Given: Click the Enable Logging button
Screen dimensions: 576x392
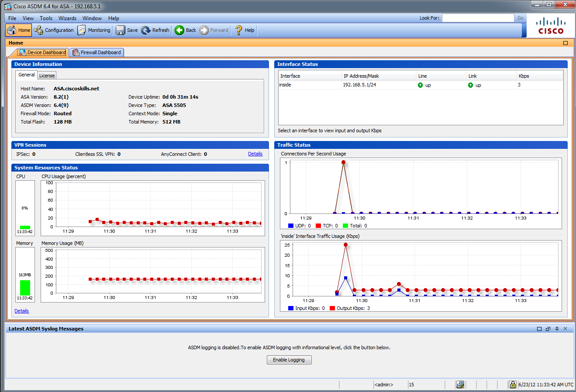Looking at the screenshot, I should tap(289, 360).
